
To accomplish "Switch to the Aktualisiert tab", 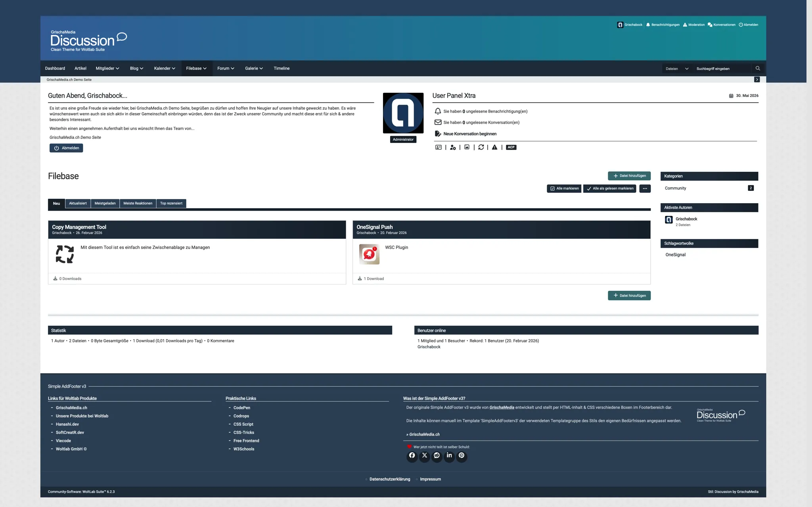I will click(x=78, y=204).
